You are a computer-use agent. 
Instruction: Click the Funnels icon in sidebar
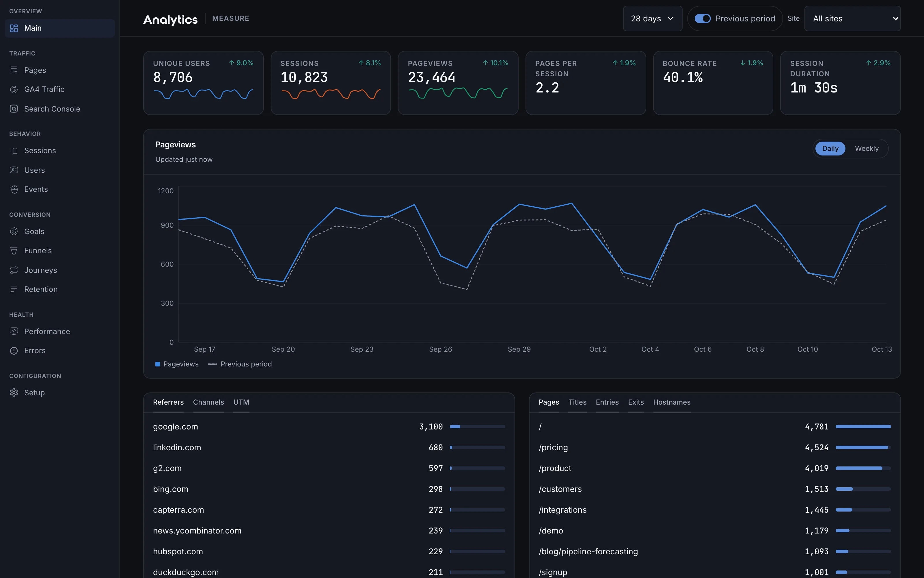point(14,251)
